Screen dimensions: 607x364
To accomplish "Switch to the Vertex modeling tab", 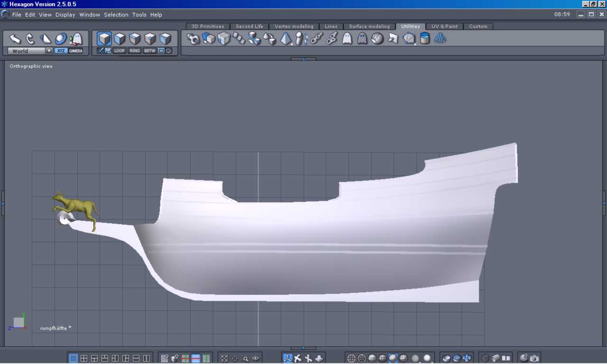I will click(294, 27).
